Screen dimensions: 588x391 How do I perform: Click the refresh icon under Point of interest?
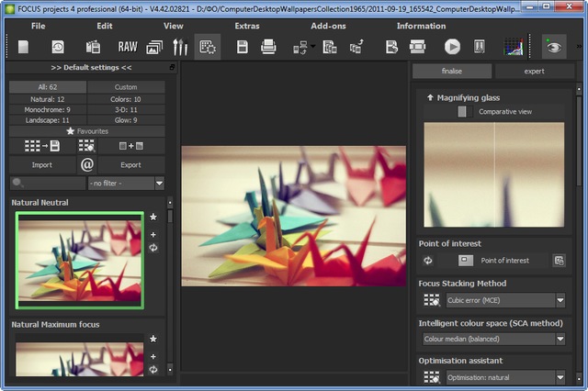[x=428, y=261]
